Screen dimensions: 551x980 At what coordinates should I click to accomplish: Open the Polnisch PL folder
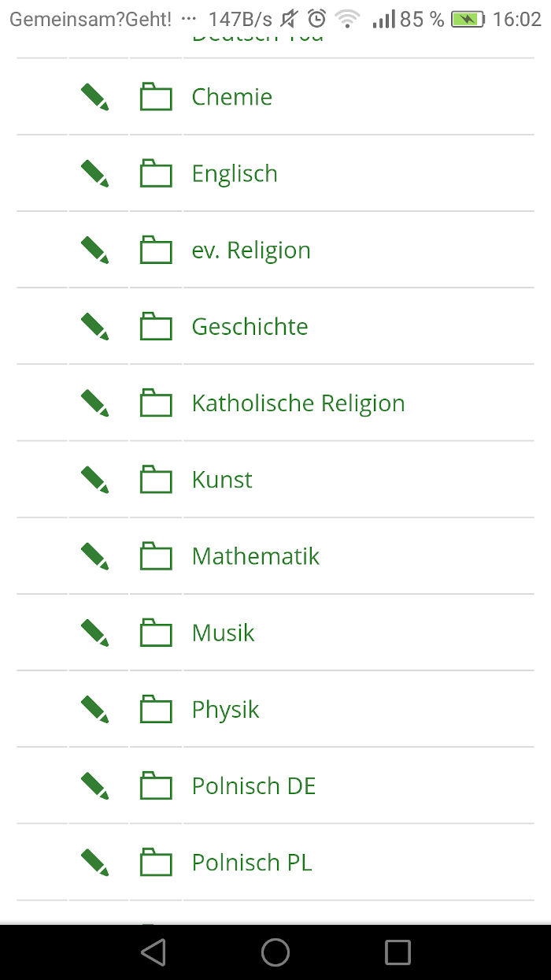[252, 863]
